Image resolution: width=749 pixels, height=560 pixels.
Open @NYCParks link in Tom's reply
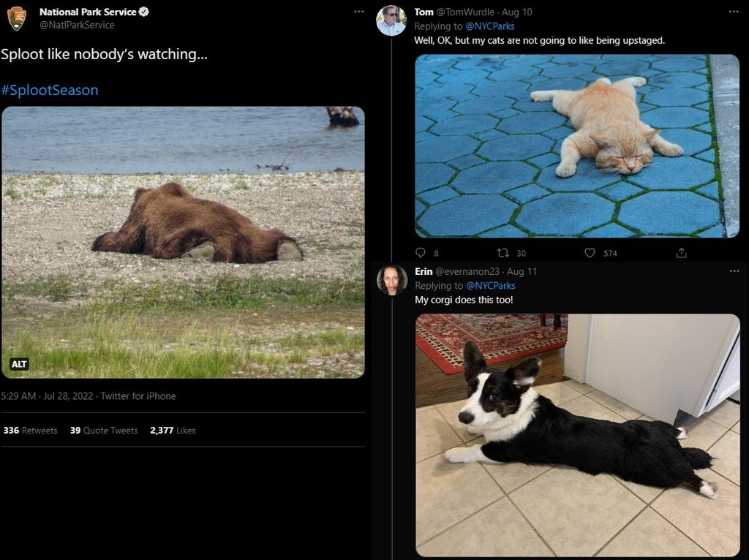click(490, 26)
